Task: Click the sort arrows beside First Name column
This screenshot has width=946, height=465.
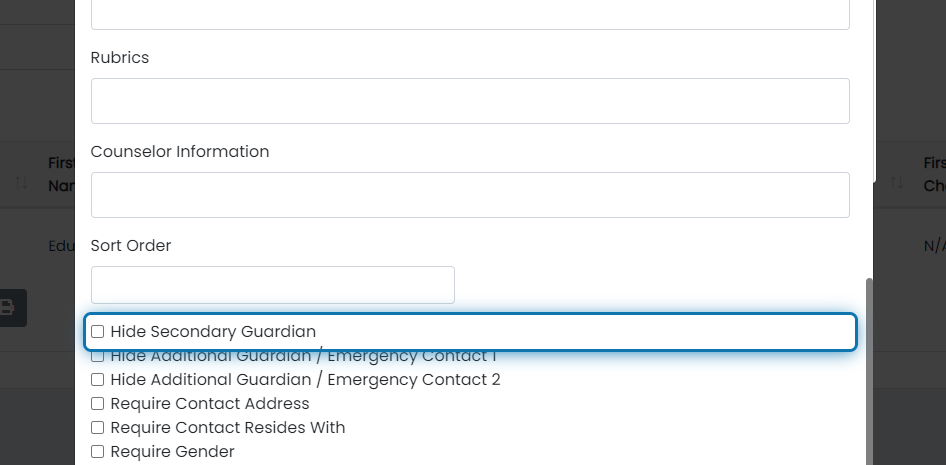Action: [x=21, y=182]
